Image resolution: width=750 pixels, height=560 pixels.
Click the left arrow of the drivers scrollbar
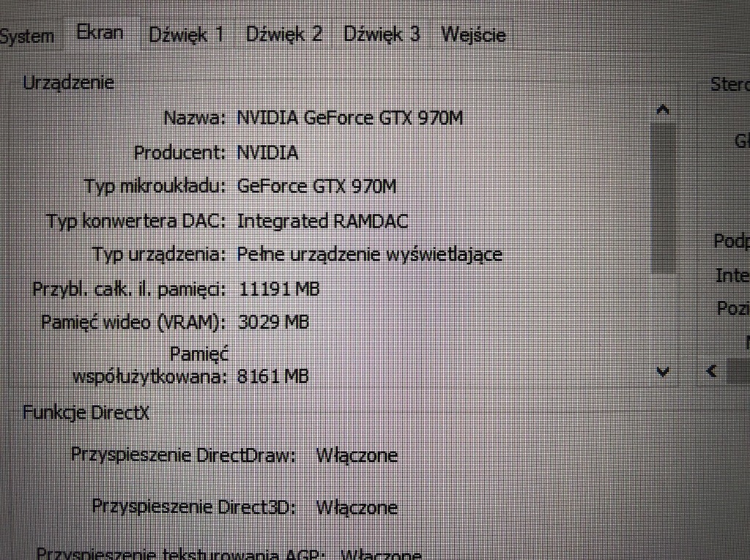click(x=712, y=370)
